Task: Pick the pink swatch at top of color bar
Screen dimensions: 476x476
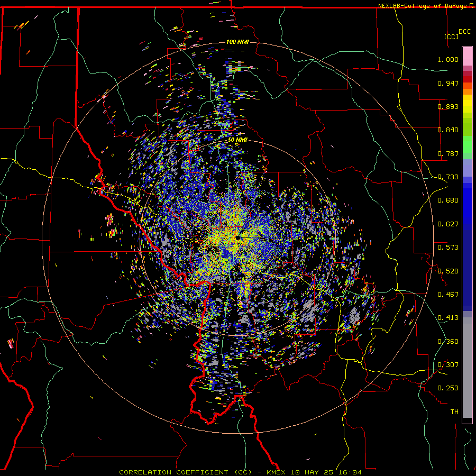Action: point(467,56)
